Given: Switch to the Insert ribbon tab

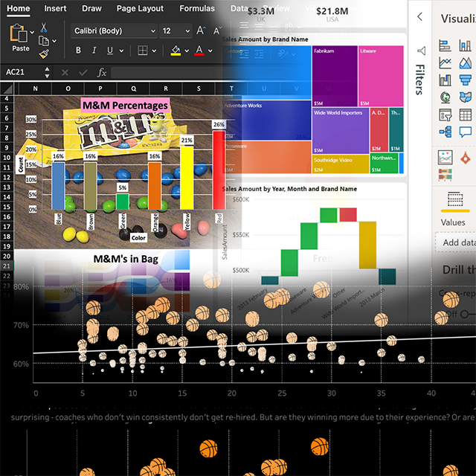Looking at the screenshot, I should [x=55, y=9].
